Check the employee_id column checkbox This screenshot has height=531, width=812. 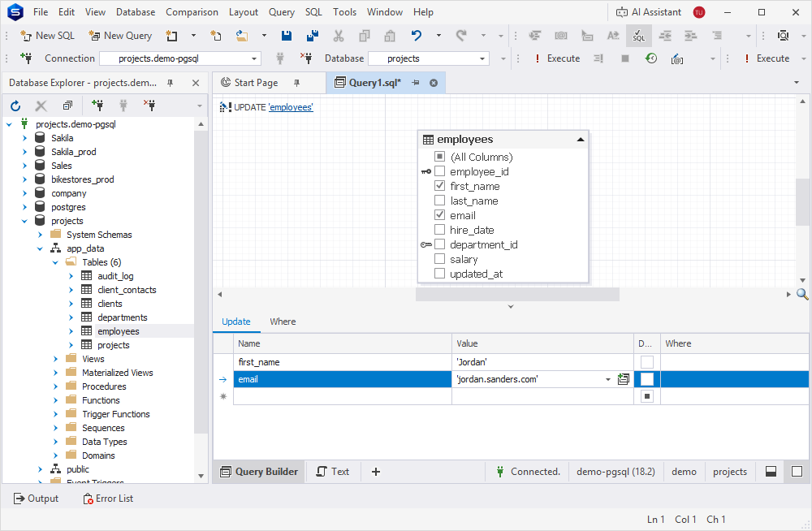[x=439, y=171]
